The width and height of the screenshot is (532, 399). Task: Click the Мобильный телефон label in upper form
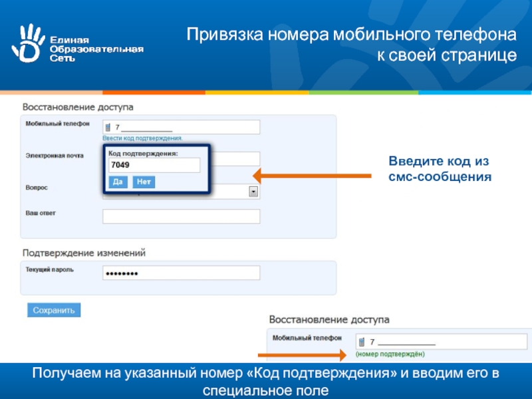pyautogui.click(x=58, y=124)
